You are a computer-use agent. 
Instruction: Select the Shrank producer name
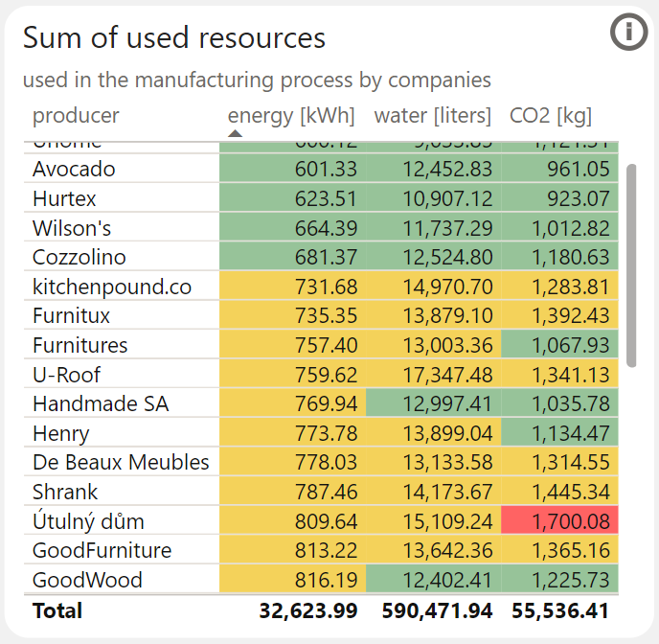pos(65,492)
